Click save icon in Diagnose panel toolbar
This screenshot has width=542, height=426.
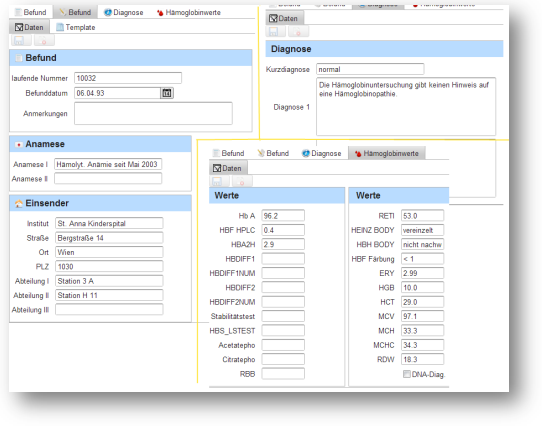pos(275,32)
